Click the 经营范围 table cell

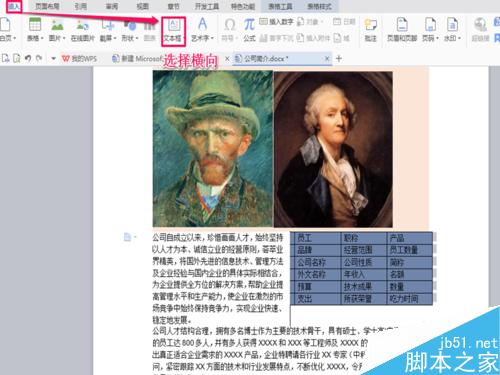point(364,250)
